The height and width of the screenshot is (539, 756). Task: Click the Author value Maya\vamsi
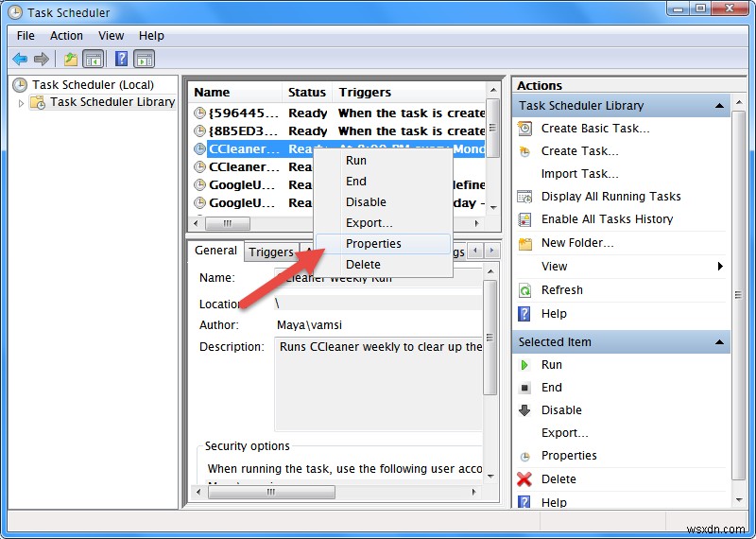tap(309, 325)
